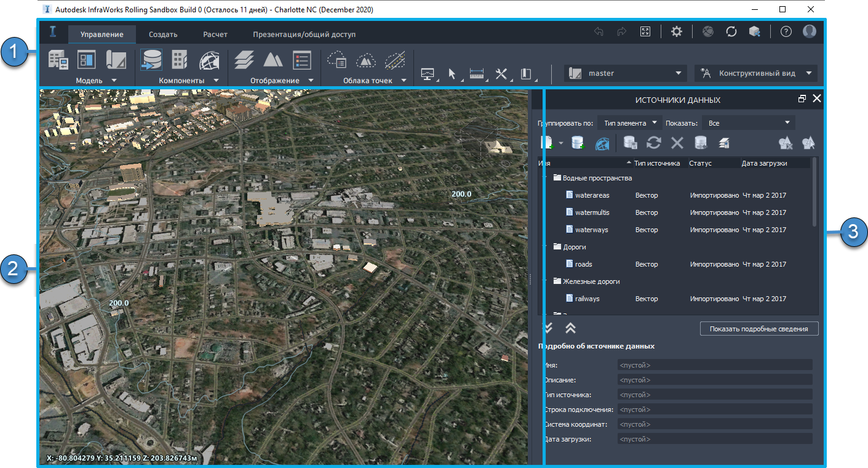
Task: Click the full-screen toggle icon
Action: point(645,32)
